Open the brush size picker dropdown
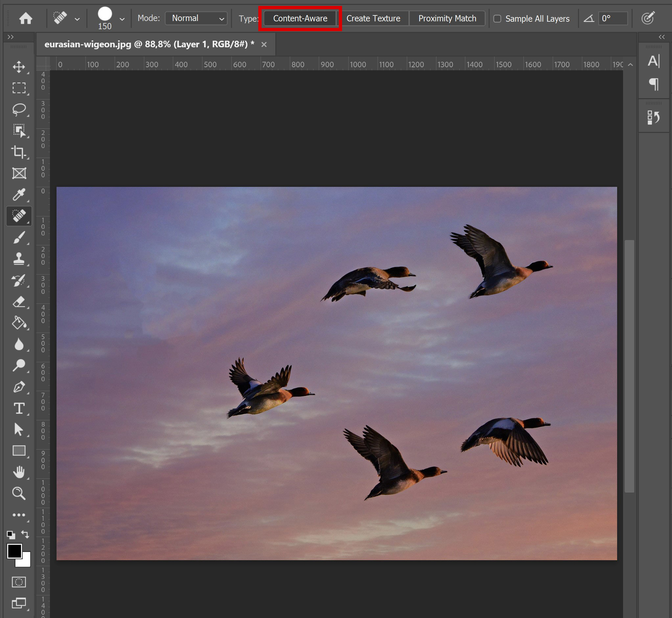This screenshot has width=672, height=618. click(123, 18)
